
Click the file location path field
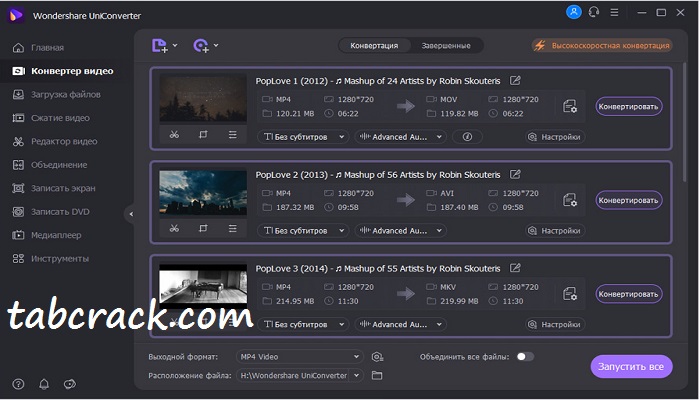pyautogui.click(x=293, y=375)
